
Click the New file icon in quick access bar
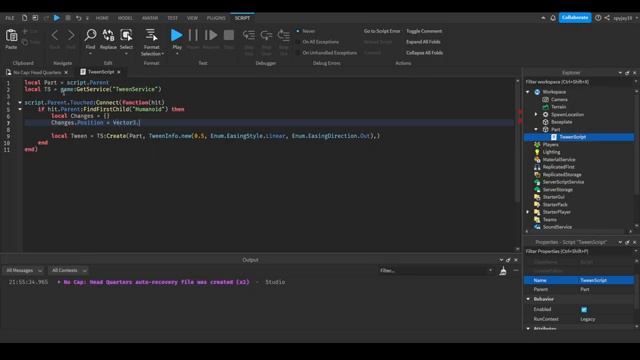24,18
